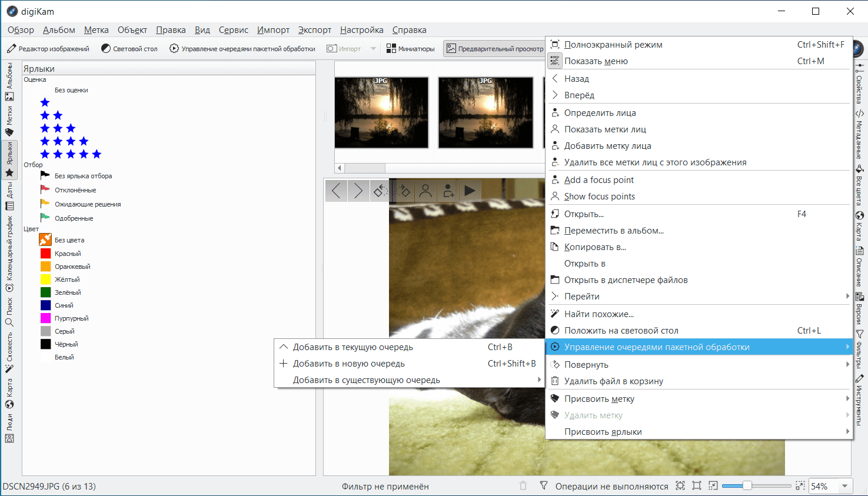The height and width of the screenshot is (496, 868).
Task: Select the 'Ожидающие решения' flag filter
Action: (x=80, y=204)
